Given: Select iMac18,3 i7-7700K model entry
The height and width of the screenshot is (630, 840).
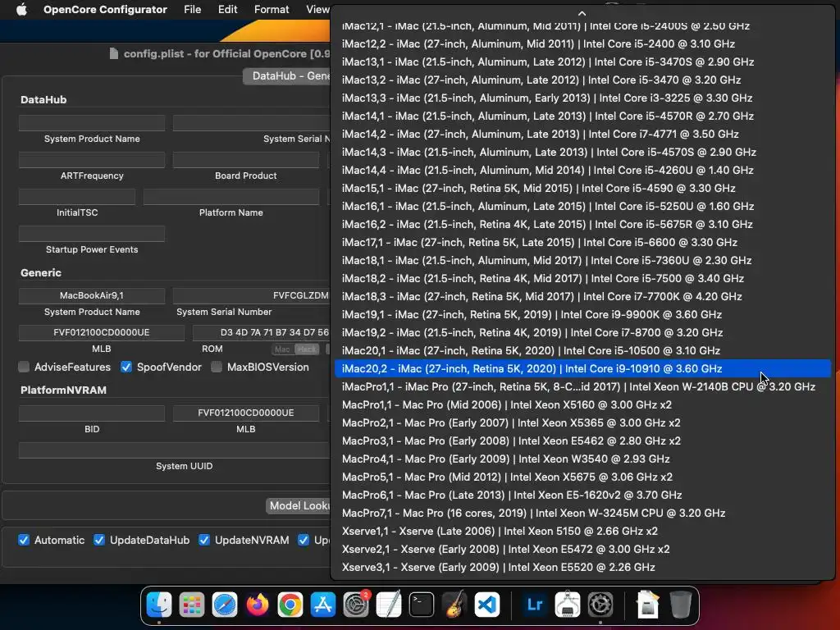Looking at the screenshot, I should pyautogui.click(x=582, y=296).
